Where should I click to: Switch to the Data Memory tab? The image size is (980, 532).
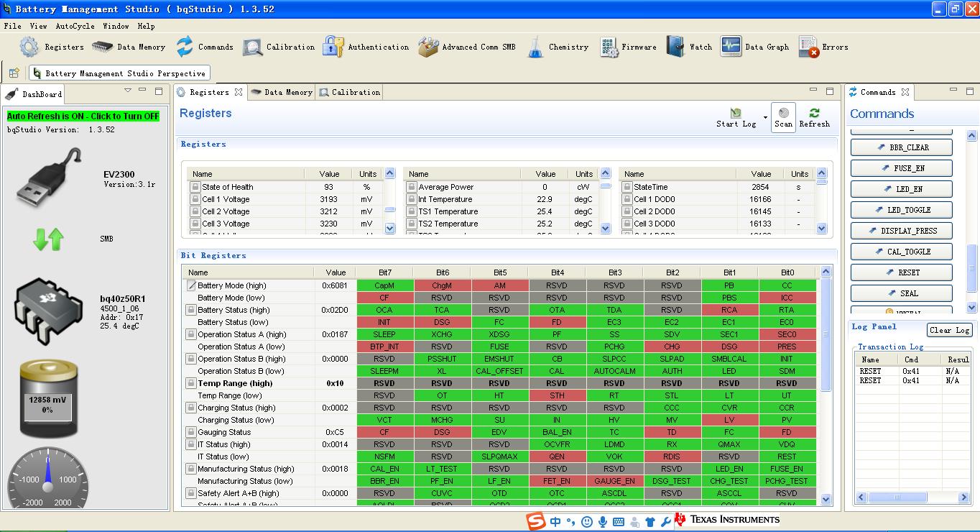pos(281,92)
